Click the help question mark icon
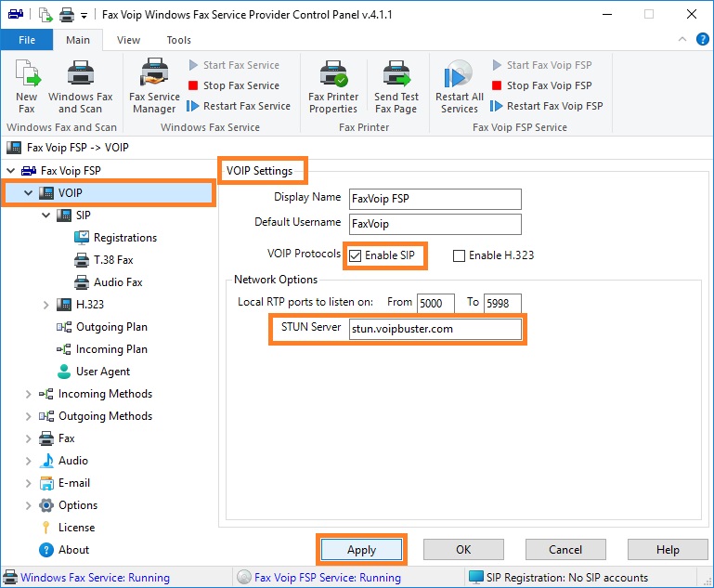The width and height of the screenshot is (714, 588). (x=702, y=39)
